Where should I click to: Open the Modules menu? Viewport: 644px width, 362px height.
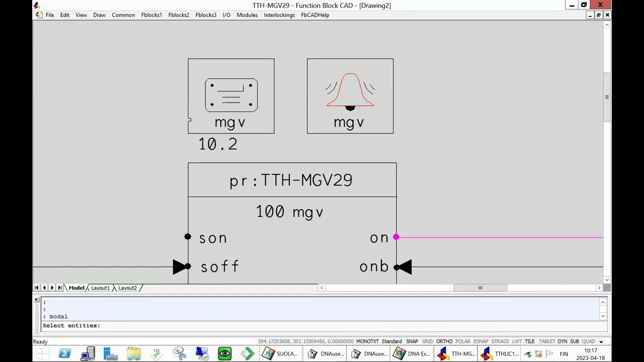[247, 15]
